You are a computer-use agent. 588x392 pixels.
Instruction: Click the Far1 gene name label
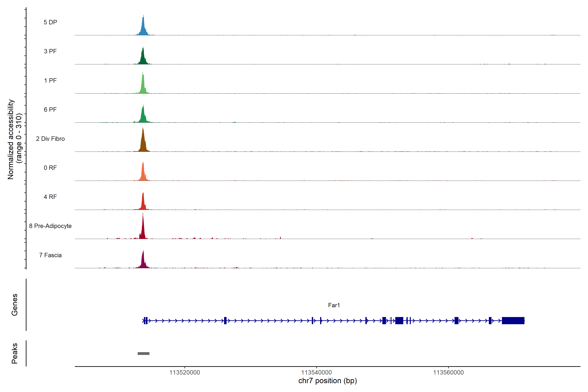[x=334, y=305]
